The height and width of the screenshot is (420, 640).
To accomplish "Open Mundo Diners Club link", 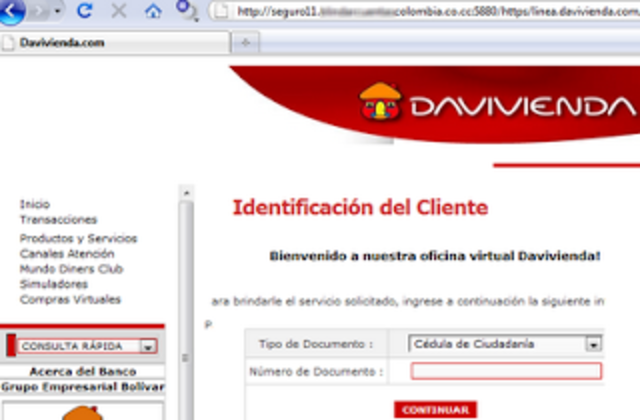I will tap(71, 269).
